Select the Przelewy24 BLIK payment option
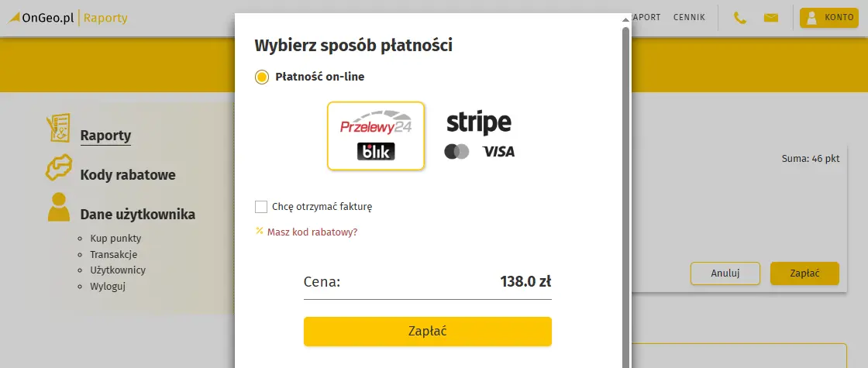Screen dimensions: 868x368 tap(376, 136)
